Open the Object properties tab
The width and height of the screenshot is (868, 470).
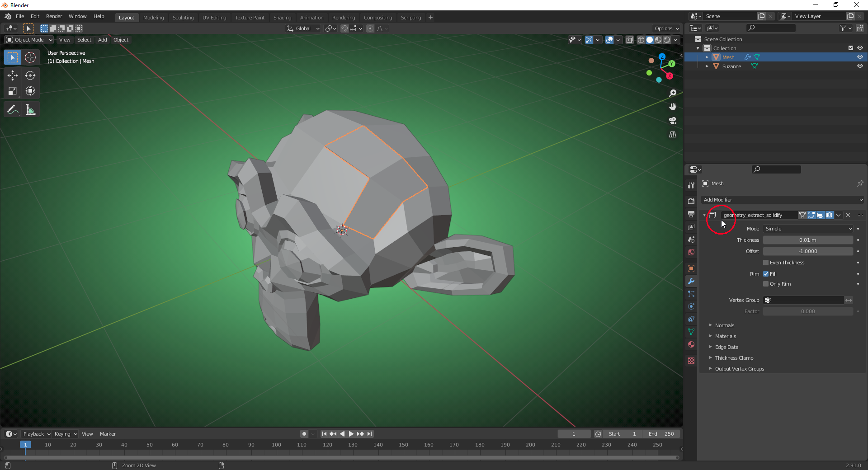tap(691, 268)
